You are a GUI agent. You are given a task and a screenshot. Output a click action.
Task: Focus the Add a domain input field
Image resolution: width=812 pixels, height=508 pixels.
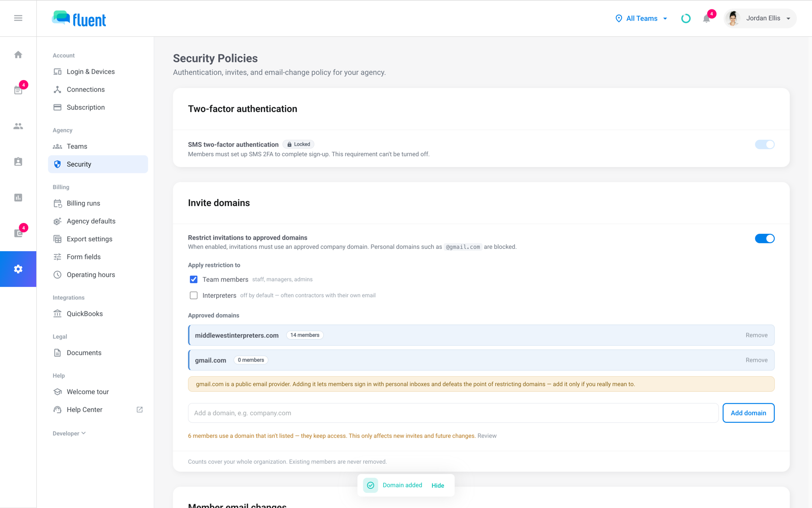click(x=453, y=413)
